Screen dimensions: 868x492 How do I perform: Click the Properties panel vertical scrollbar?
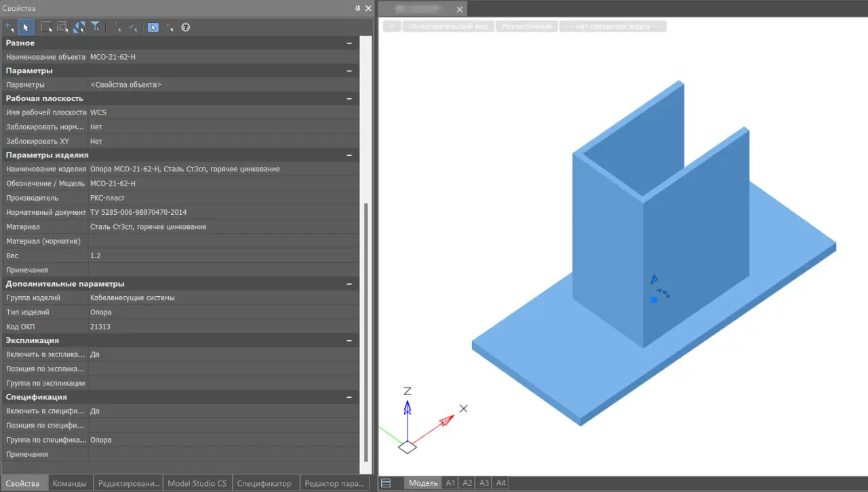coord(367,325)
